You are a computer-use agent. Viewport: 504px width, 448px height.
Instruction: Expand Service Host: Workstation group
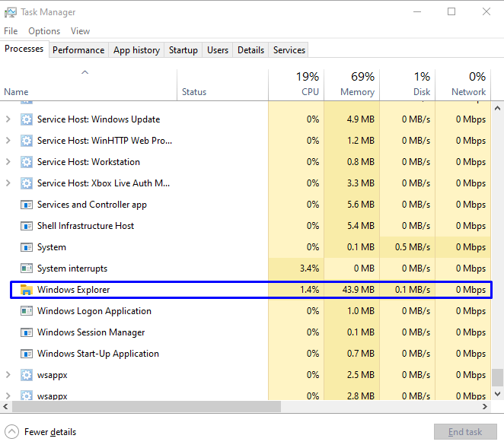click(8, 162)
